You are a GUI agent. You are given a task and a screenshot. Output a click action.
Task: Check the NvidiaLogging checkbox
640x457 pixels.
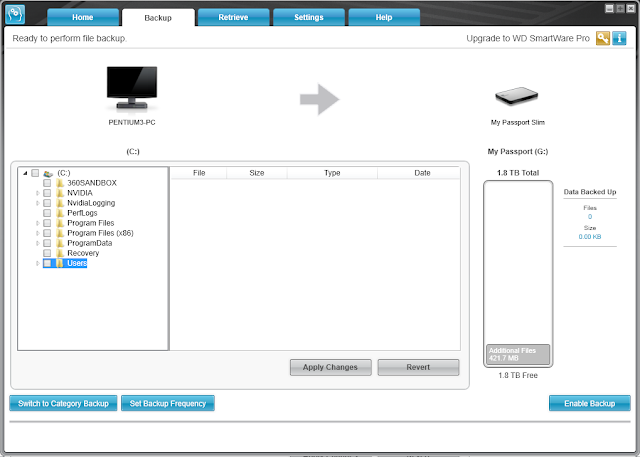click(x=47, y=203)
